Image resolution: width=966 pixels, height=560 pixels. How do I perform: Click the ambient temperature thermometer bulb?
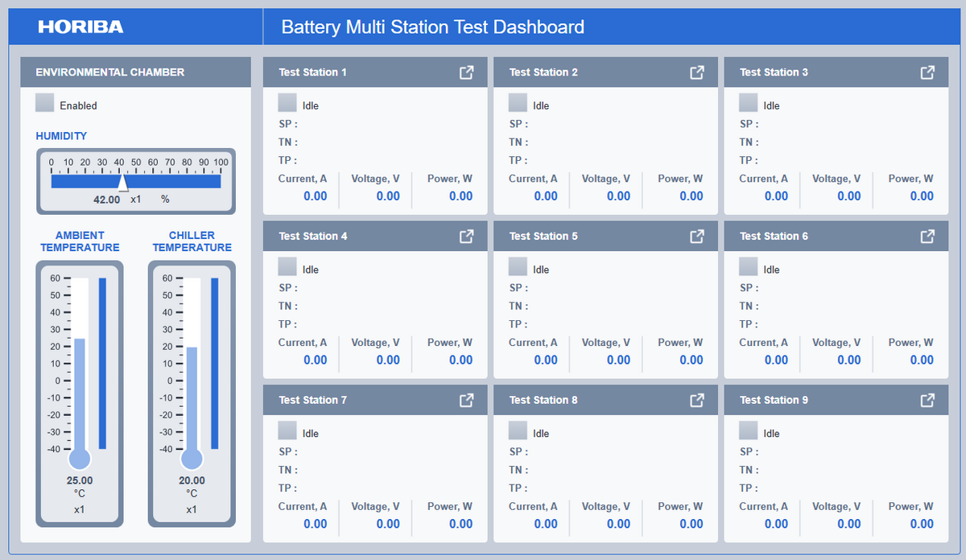coord(80,459)
